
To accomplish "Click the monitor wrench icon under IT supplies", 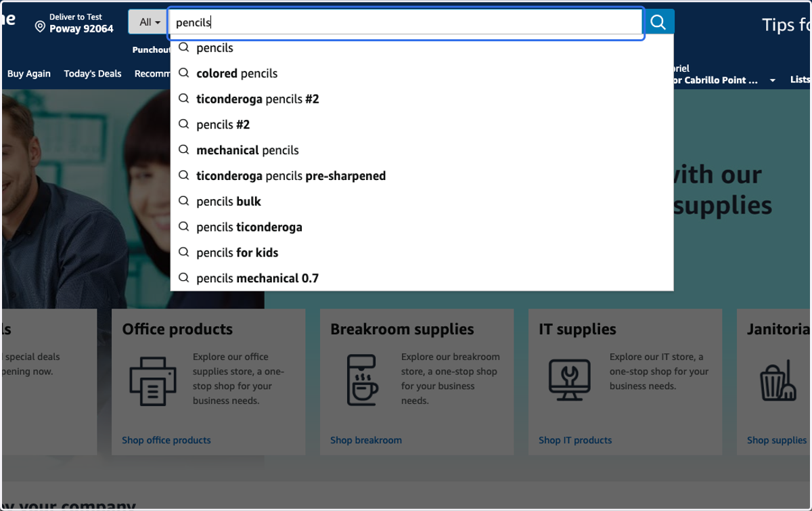I will pos(570,379).
